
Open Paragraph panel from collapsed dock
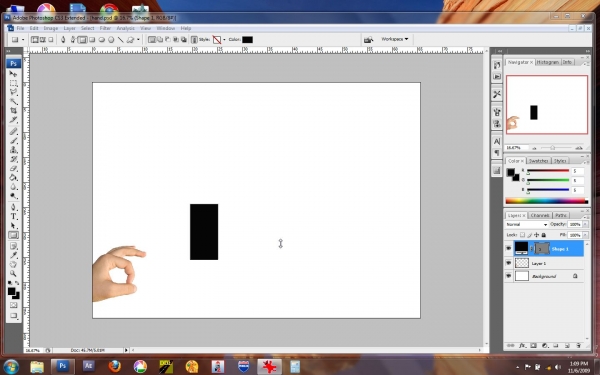click(x=497, y=153)
